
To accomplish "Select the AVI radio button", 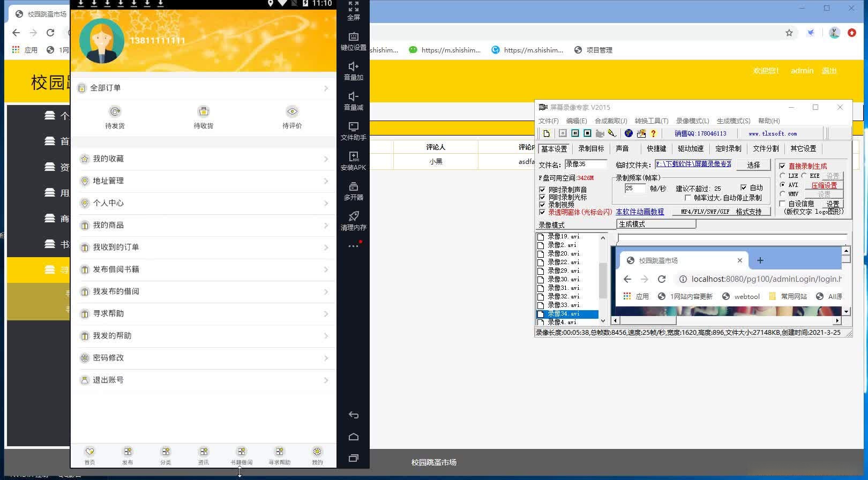I will [783, 185].
